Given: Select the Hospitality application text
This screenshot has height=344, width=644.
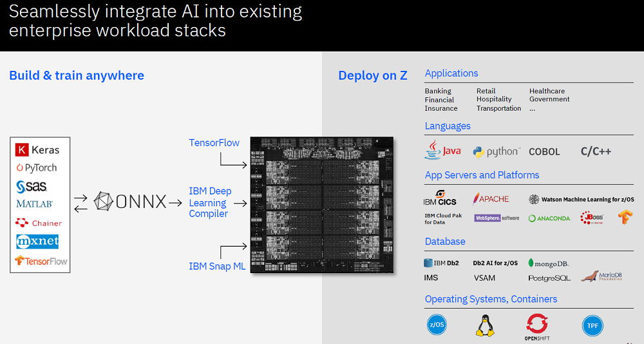Looking at the screenshot, I should pyautogui.click(x=494, y=99).
